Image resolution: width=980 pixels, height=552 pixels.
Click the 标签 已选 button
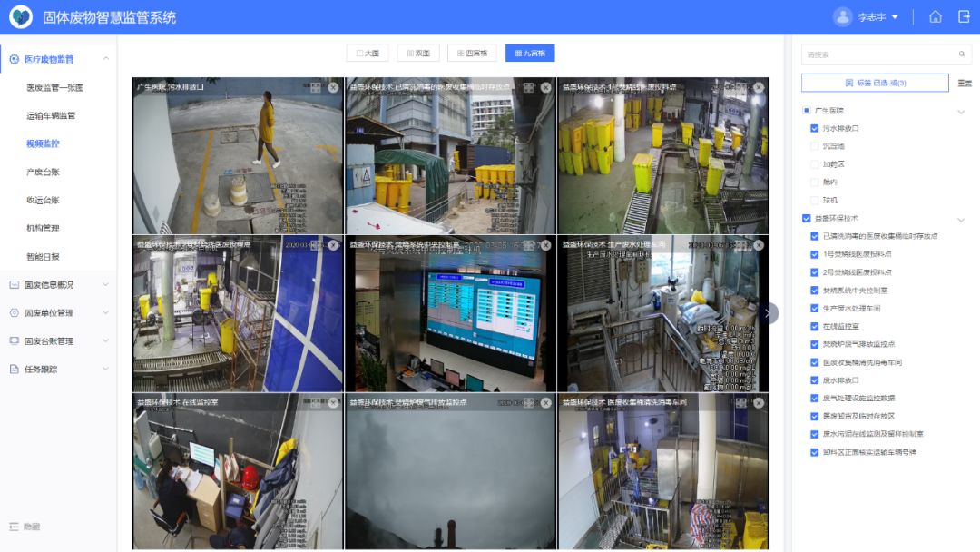point(875,84)
